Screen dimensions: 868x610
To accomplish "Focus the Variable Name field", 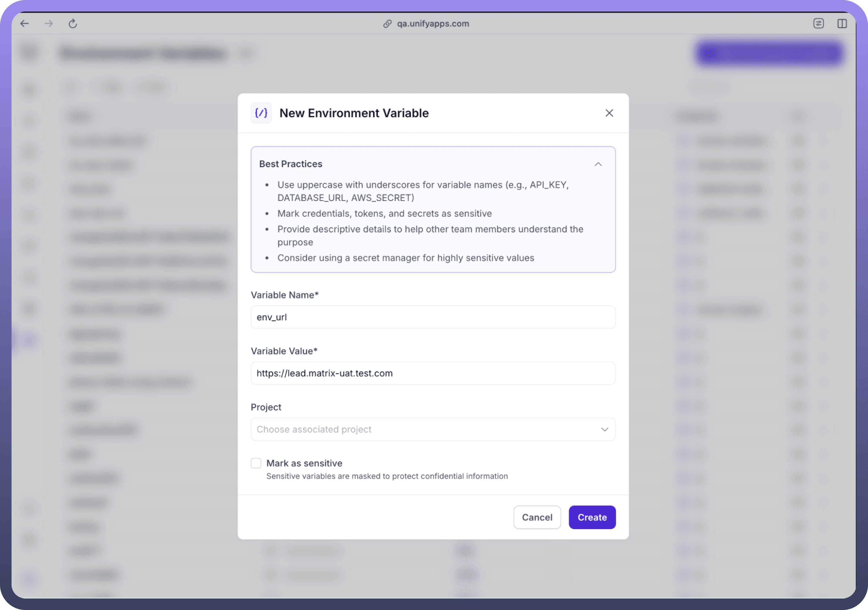I will [x=433, y=317].
